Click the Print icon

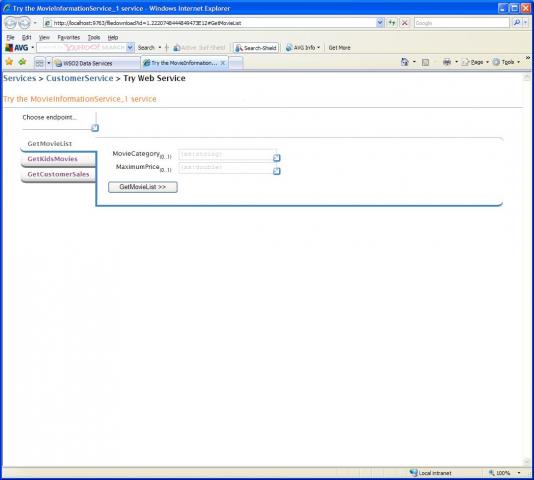click(447, 62)
